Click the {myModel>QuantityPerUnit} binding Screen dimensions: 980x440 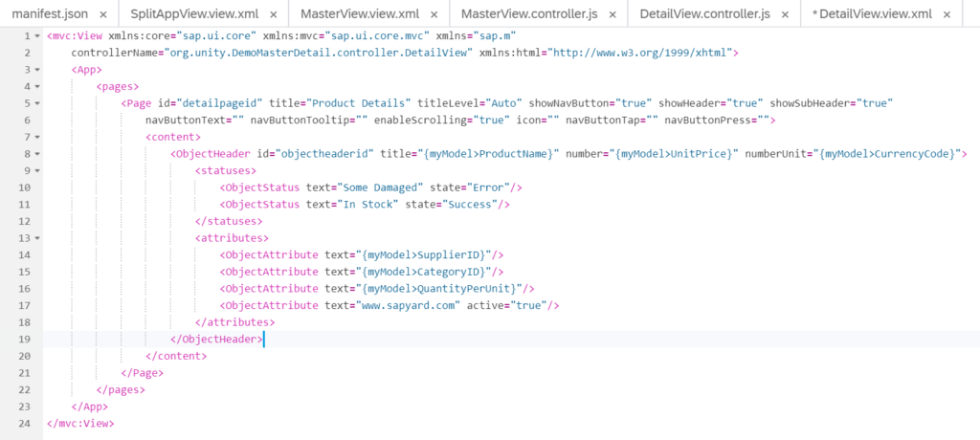click(438, 290)
